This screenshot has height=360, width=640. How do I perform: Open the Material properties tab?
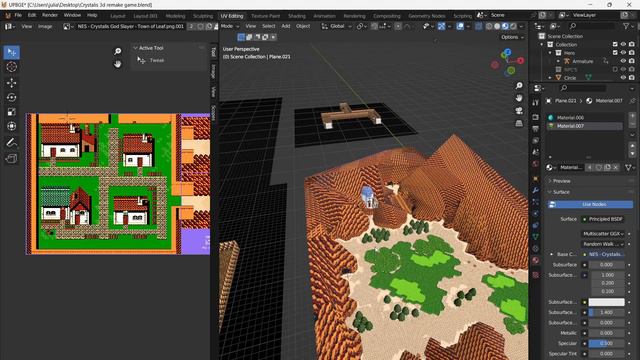(x=536, y=260)
